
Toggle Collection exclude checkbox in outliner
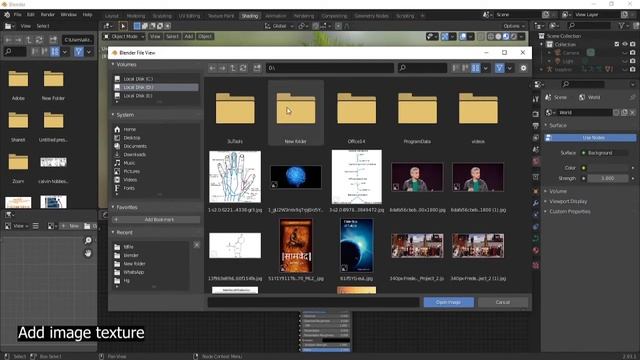tap(617, 44)
